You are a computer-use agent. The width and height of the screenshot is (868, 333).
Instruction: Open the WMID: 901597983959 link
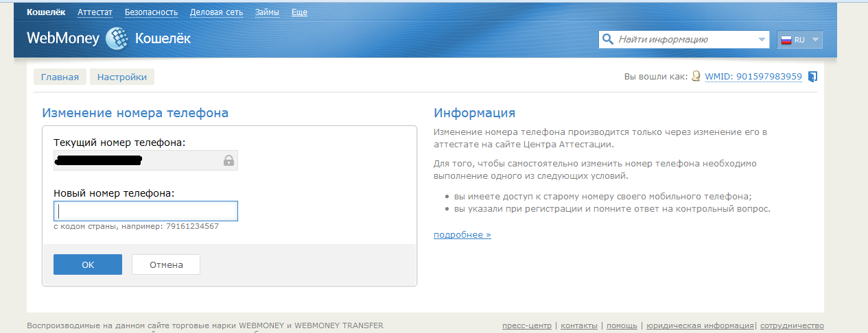[x=753, y=77]
